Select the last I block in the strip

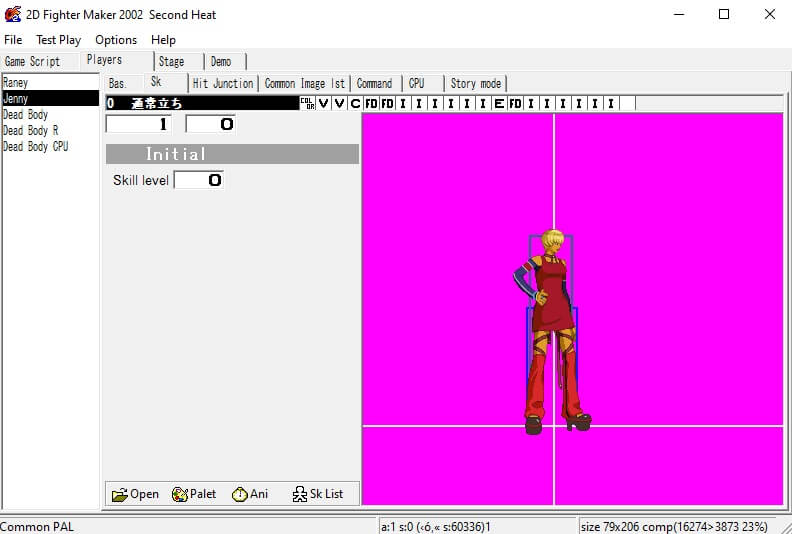coord(611,104)
